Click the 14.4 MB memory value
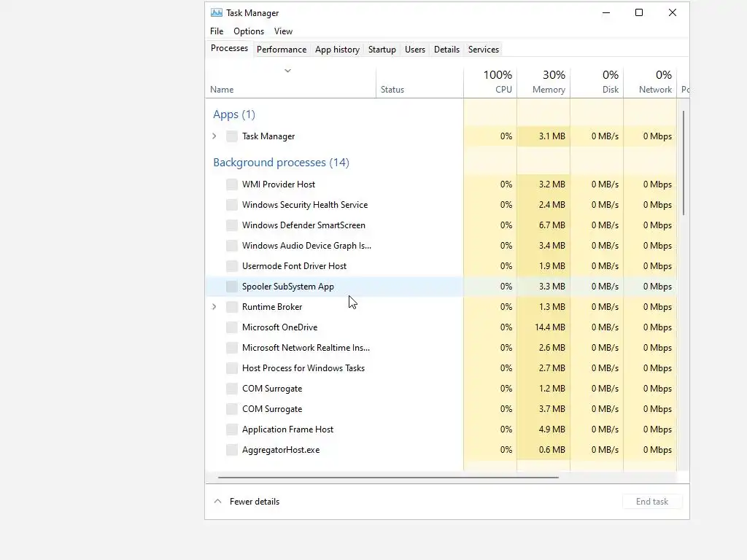 pyautogui.click(x=550, y=327)
